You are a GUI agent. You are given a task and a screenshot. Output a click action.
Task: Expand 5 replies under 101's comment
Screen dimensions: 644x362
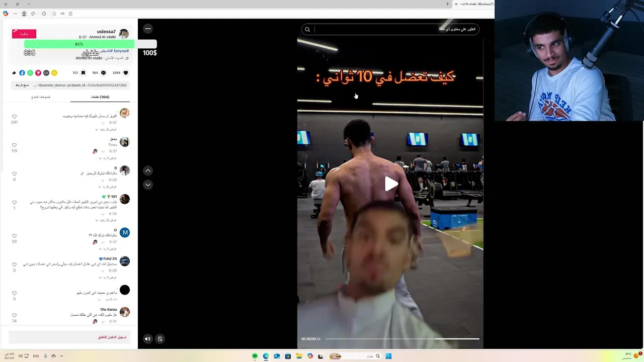(106, 220)
